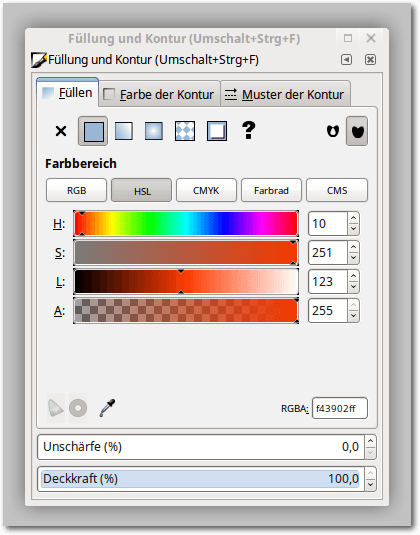Image resolution: width=420 pixels, height=535 pixels.
Task: Click on the H hue slider bar
Action: pyautogui.click(x=186, y=223)
